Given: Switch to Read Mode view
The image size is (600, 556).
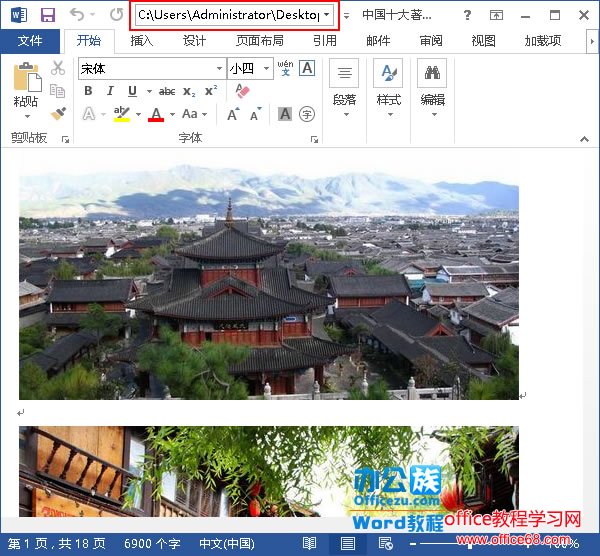Looking at the screenshot, I should coord(310,543).
